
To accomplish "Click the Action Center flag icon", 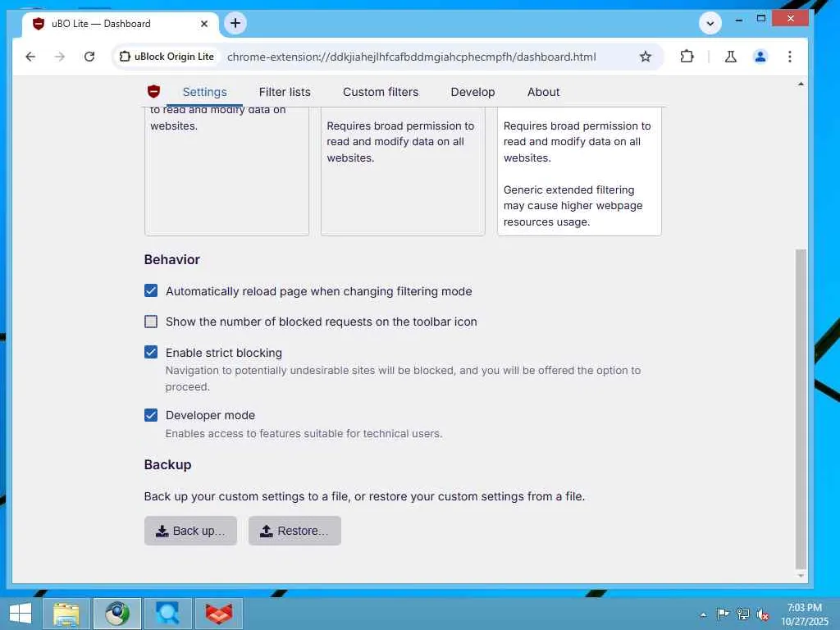I will click(723, 614).
